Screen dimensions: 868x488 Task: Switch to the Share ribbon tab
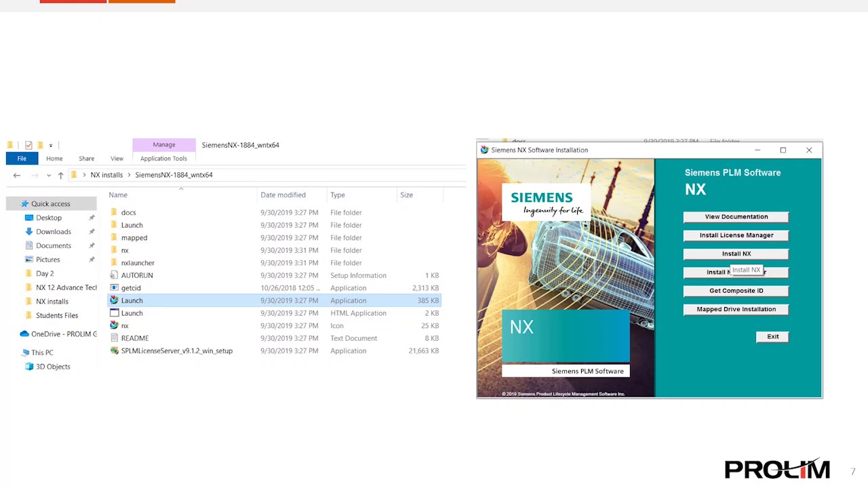(x=86, y=159)
